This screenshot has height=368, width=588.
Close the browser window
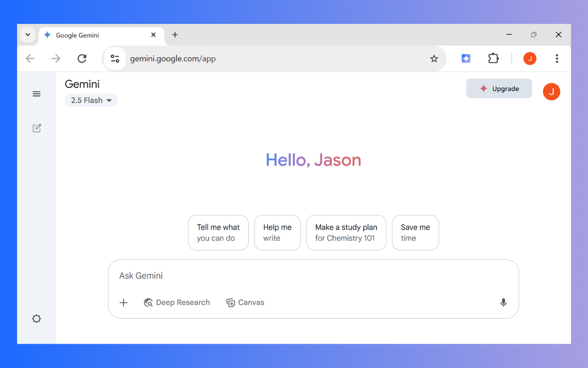click(558, 34)
